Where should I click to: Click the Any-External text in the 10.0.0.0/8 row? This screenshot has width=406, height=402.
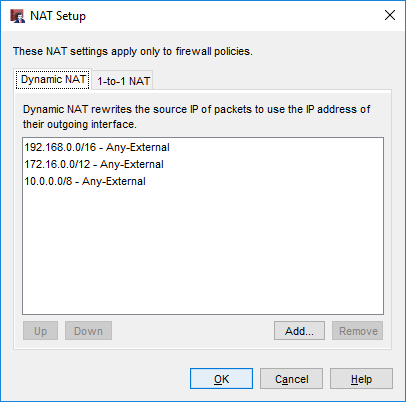(114, 181)
